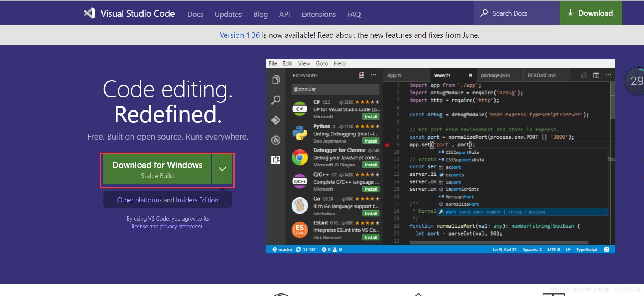This screenshot has width=644, height=296.
Task: Click TypeScript language mode in status bar
Action: coord(587,249)
